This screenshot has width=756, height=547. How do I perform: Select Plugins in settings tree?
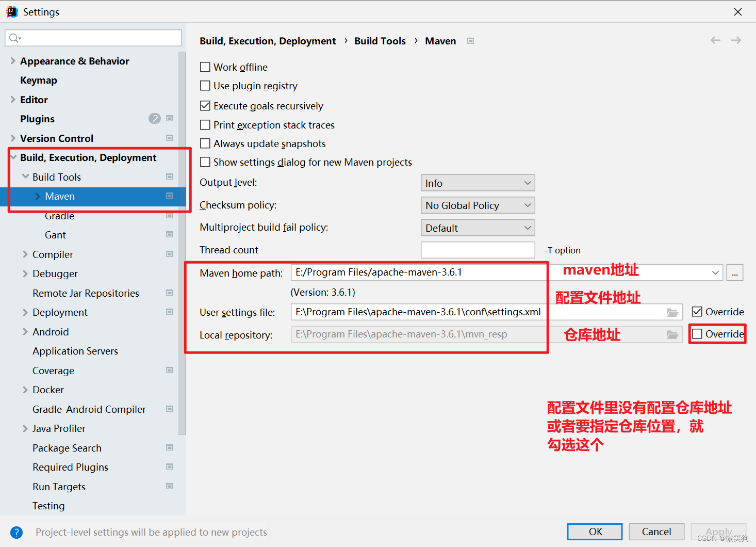point(37,119)
